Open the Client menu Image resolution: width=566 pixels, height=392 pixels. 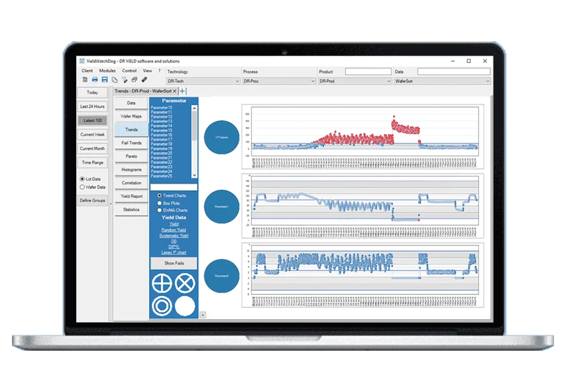[87, 71]
